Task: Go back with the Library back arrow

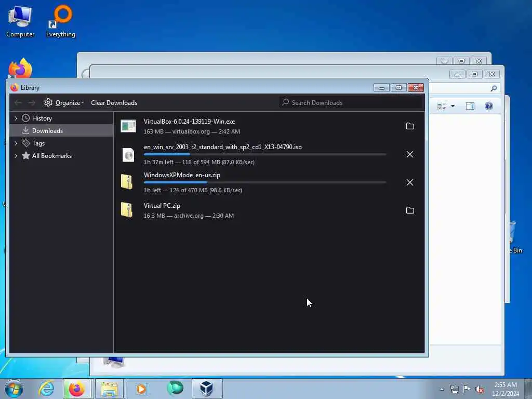Action: pyautogui.click(x=18, y=102)
